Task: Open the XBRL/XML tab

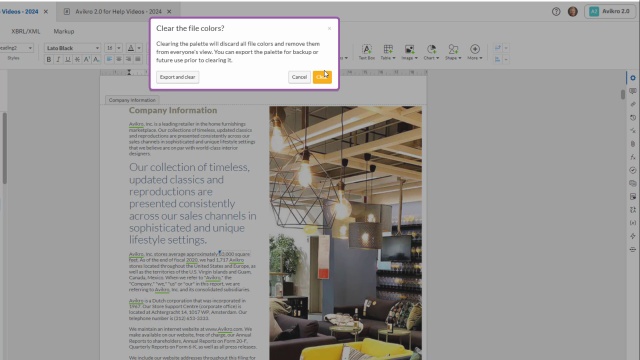Action: [x=26, y=31]
